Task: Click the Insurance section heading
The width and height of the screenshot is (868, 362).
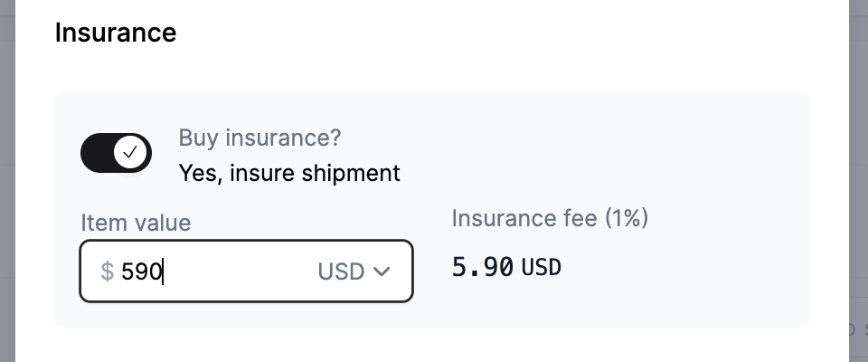Action: click(116, 33)
